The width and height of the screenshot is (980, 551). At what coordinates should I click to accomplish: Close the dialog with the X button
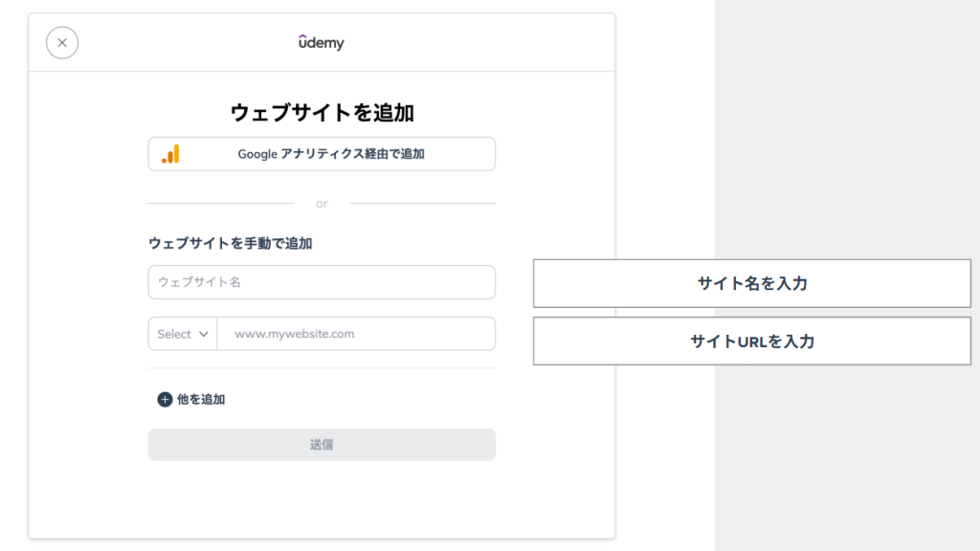click(62, 43)
